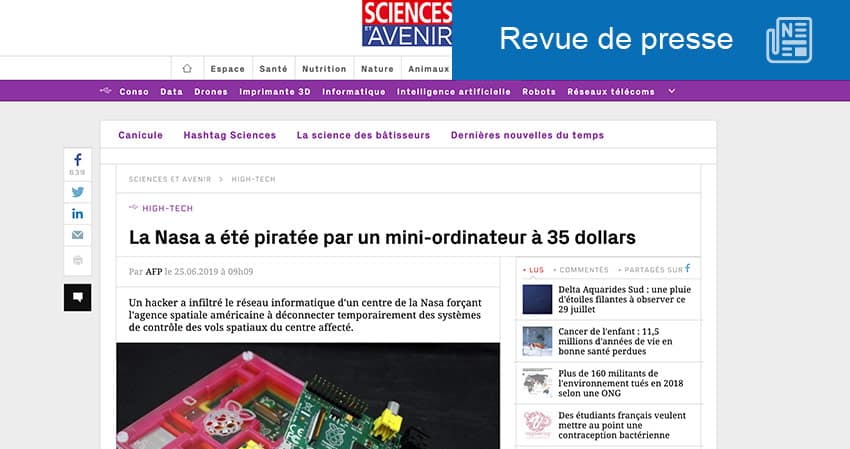Open Dernières nouvelles du temps link
Image resolution: width=850 pixels, height=449 pixels.
527,135
